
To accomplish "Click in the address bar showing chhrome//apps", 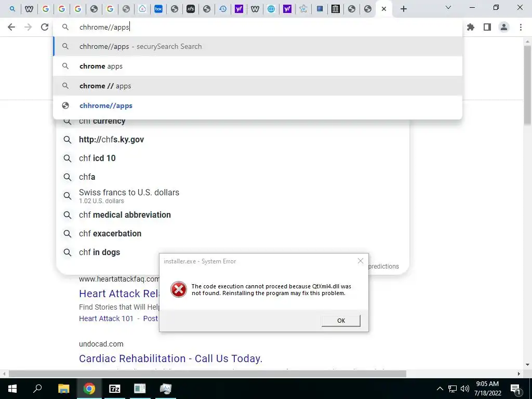I will click(x=258, y=27).
